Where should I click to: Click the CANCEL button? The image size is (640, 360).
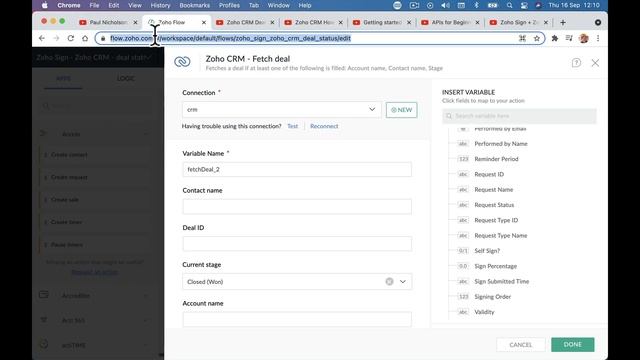point(520,344)
